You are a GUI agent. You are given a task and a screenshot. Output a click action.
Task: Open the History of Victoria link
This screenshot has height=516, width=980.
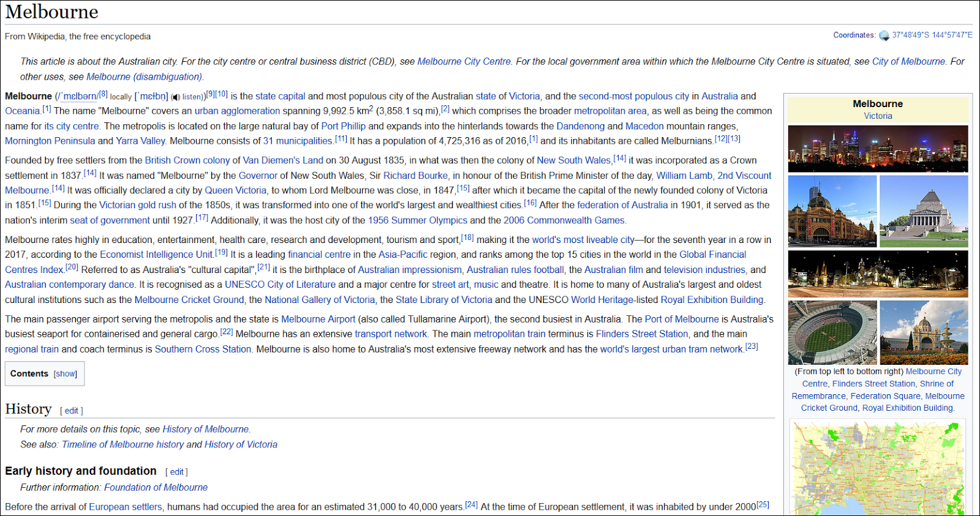click(241, 445)
